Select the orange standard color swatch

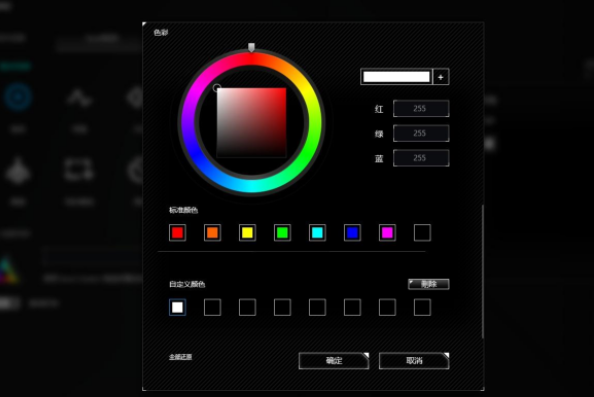(213, 233)
